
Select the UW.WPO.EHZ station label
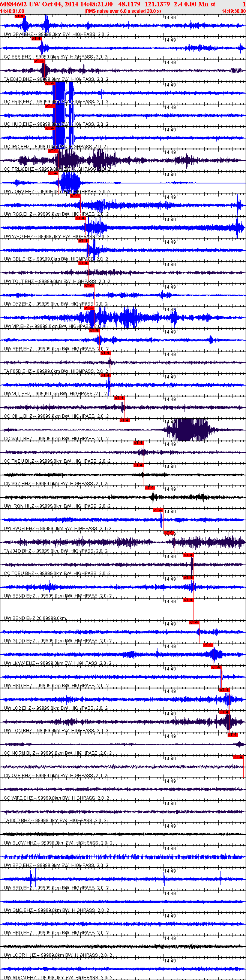[57, 237]
